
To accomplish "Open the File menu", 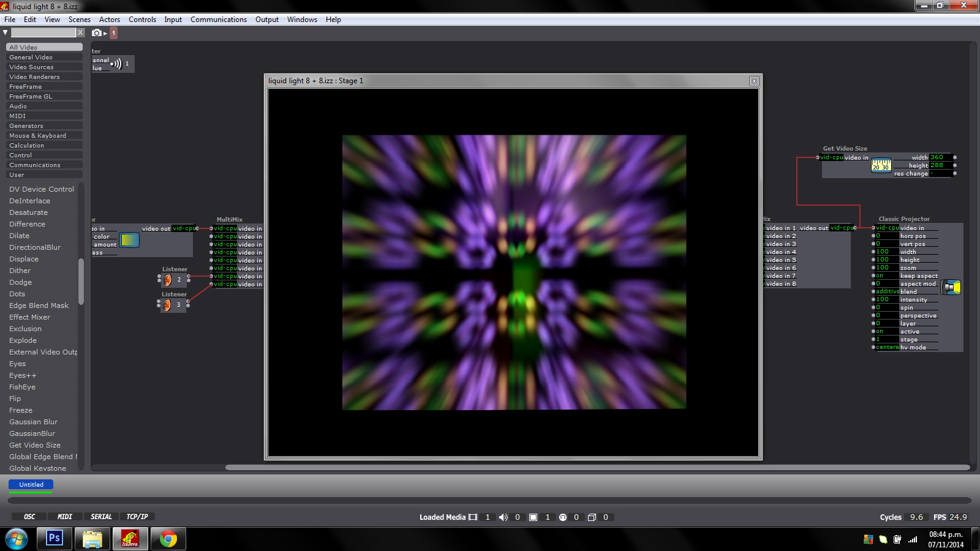I will point(10,20).
